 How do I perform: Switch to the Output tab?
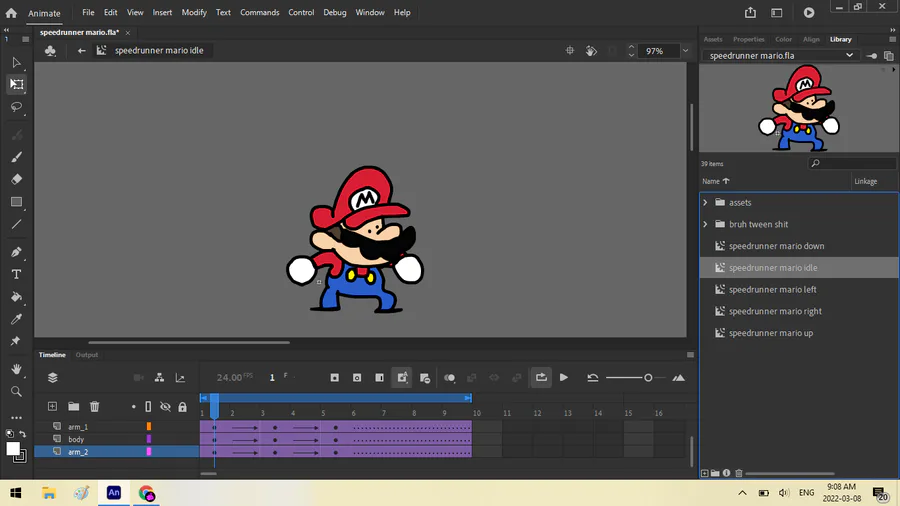point(87,355)
